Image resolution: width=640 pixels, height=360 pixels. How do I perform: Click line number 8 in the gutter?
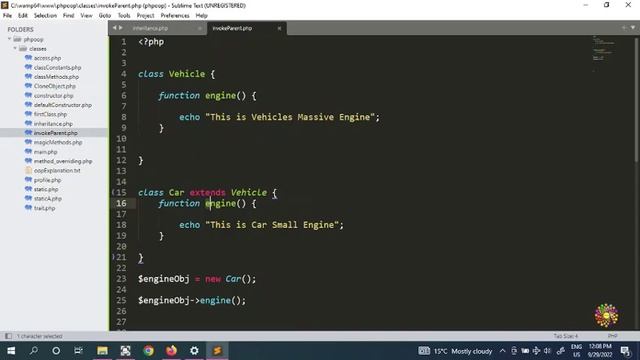coord(124,117)
